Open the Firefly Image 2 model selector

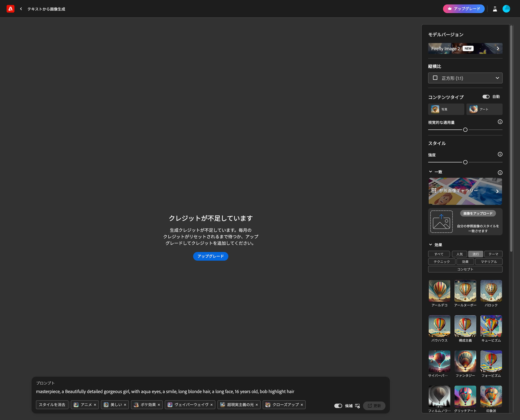coord(465,48)
